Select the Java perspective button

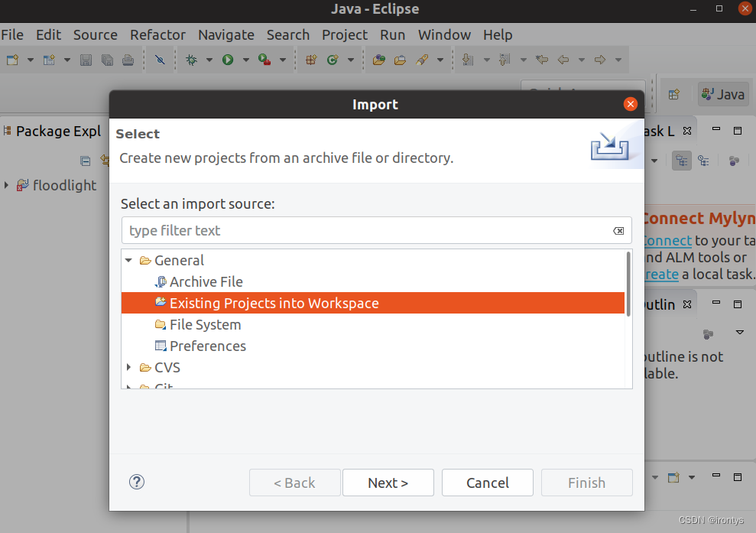pos(723,94)
